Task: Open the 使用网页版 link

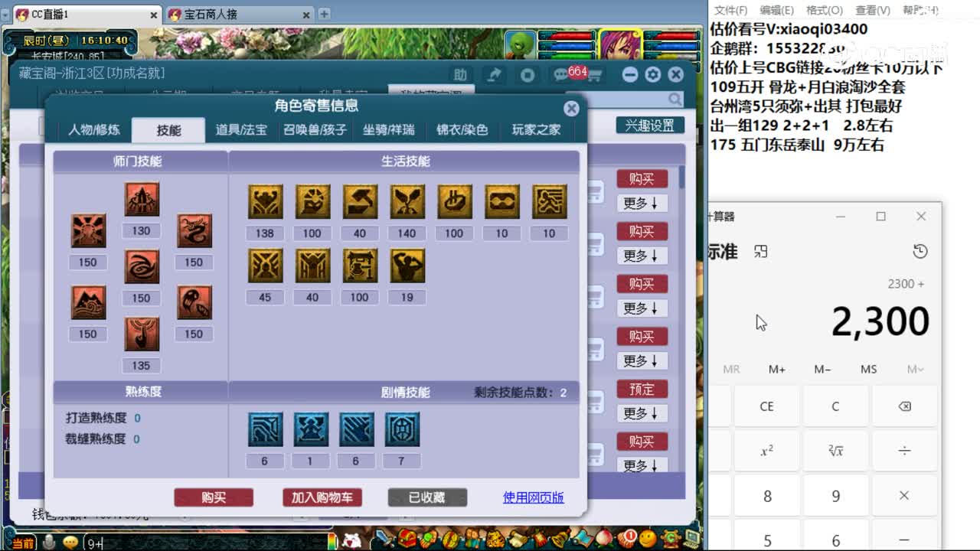Action: (534, 497)
